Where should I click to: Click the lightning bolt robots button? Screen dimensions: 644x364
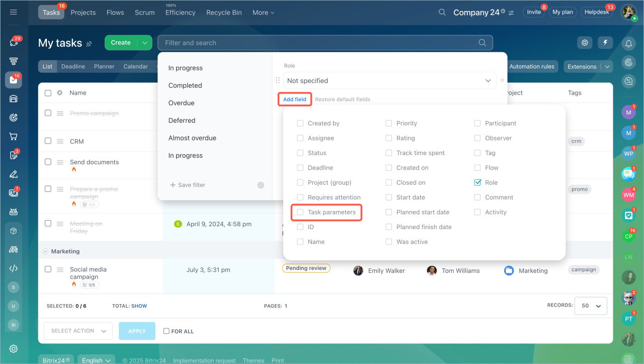coord(605,43)
